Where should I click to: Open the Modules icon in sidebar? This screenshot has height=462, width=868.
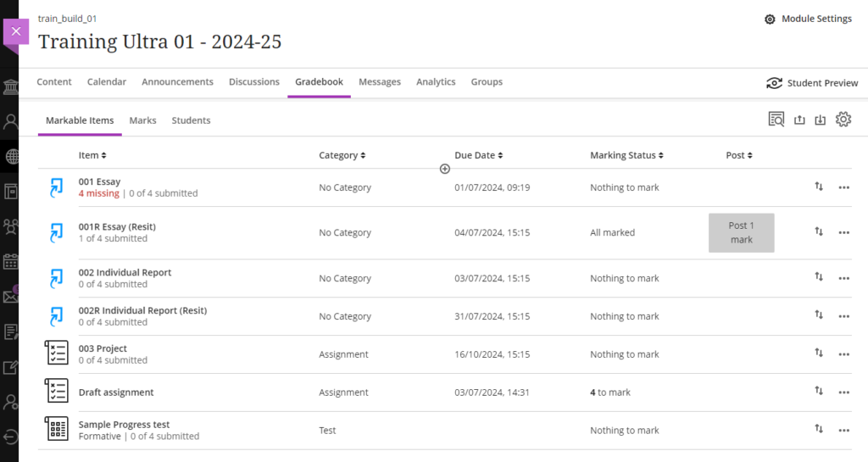click(x=10, y=192)
